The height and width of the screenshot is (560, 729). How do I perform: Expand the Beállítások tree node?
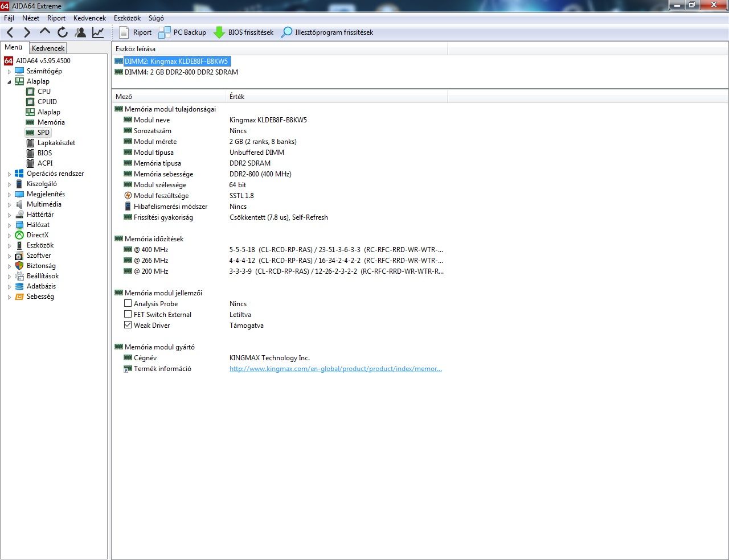pyautogui.click(x=9, y=276)
